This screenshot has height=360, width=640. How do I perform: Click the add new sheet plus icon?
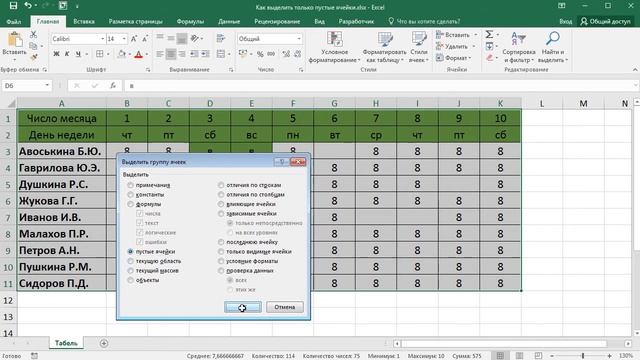click(104, 343)
